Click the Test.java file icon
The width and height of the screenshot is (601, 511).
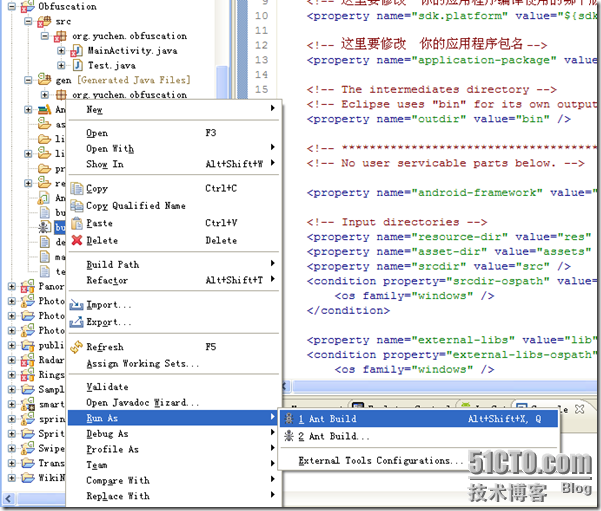pyautogui.click(x=78, y=66)
